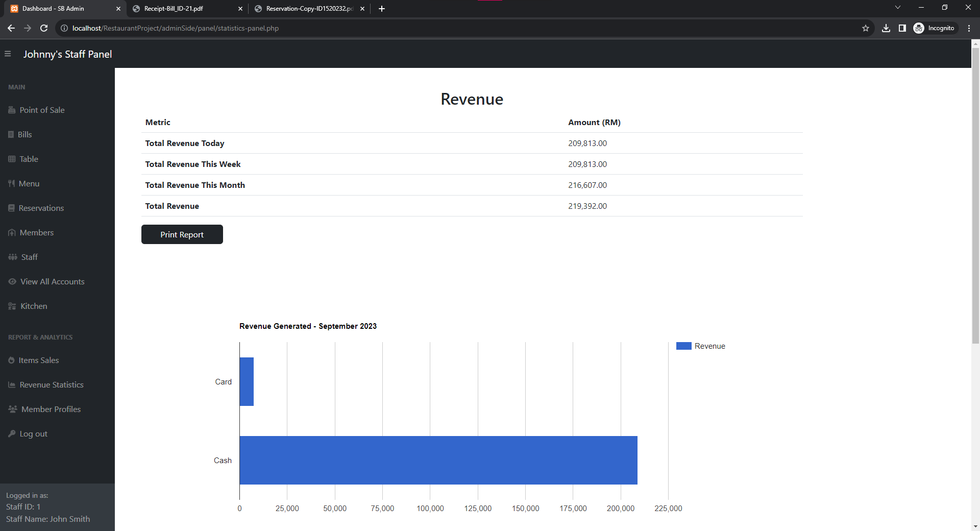The height and width of the screenshot is (531, 980).
Task: Open the Staff page
Action: 29,257
